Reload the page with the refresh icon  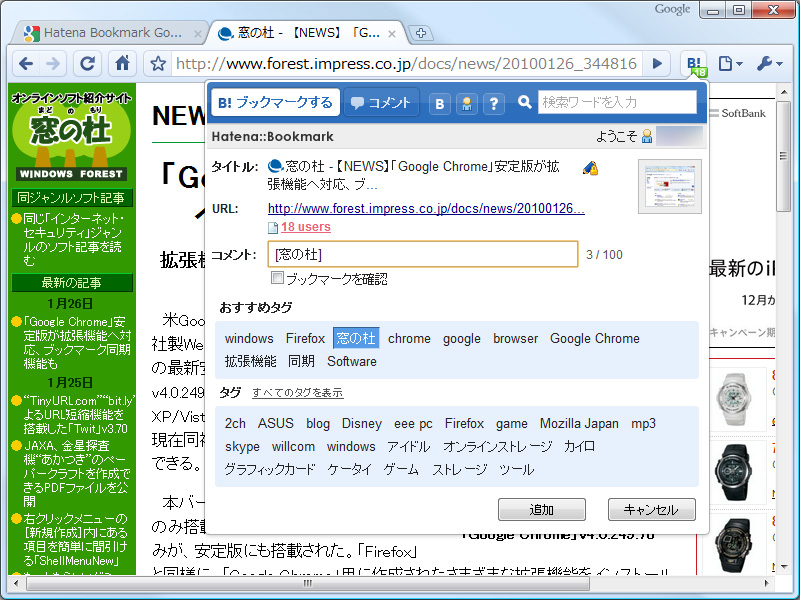tap(87, 62)
